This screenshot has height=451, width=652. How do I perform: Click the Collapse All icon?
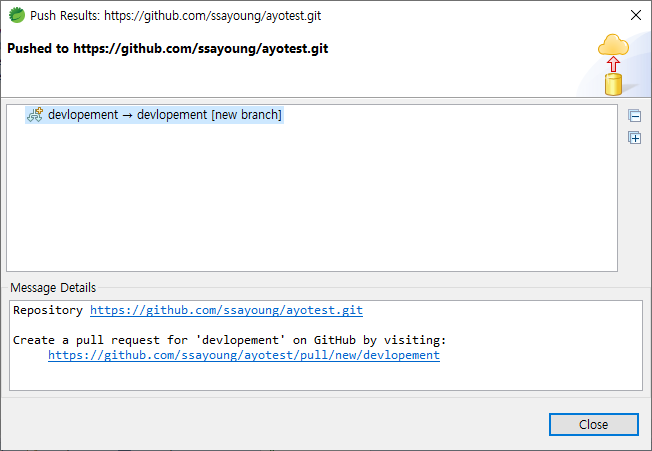[x=635, y=116]
